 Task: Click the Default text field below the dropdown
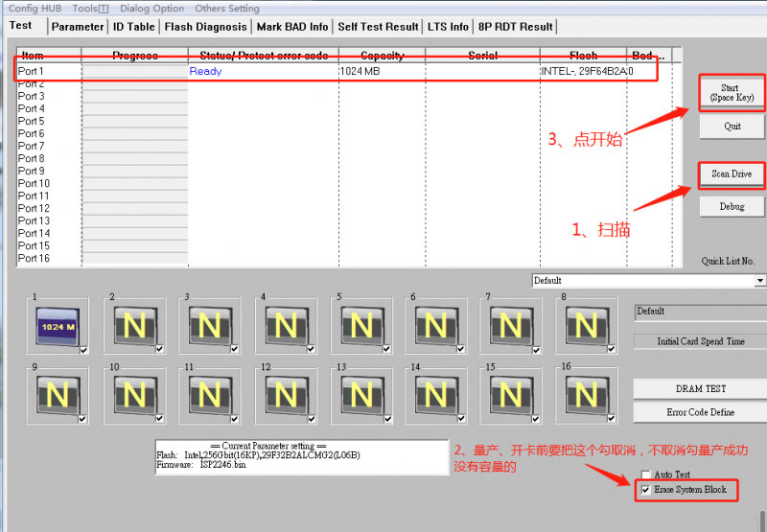[701, 312]
